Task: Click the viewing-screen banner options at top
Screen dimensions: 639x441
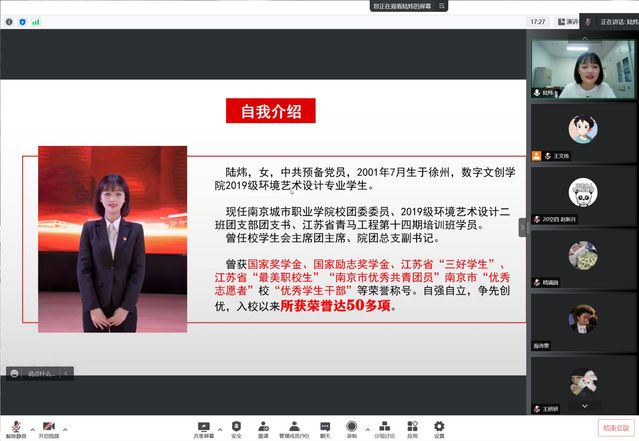Action: (x=443, y=5)
